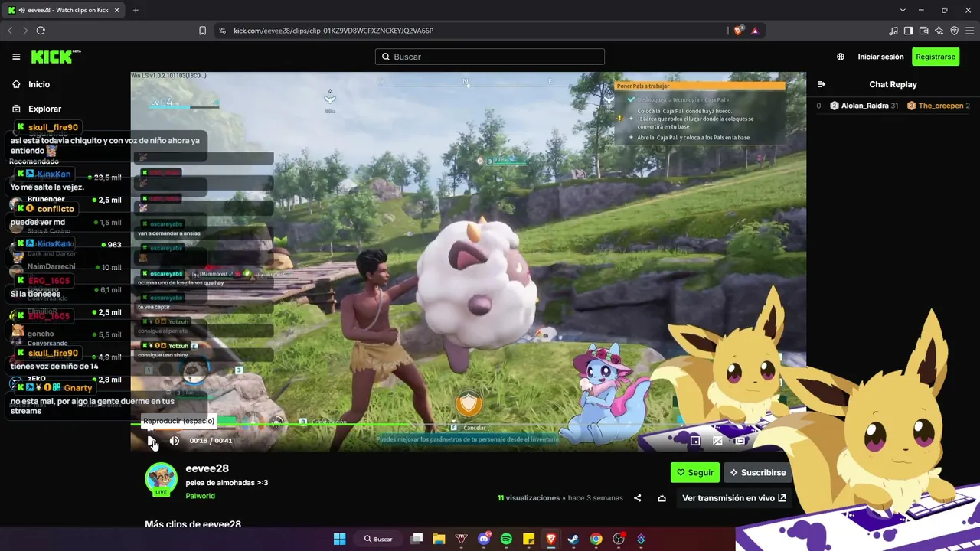This screenshot has height=551, width=980.
Task: Open the browser main menu
Action: click(x=969, y=31)
